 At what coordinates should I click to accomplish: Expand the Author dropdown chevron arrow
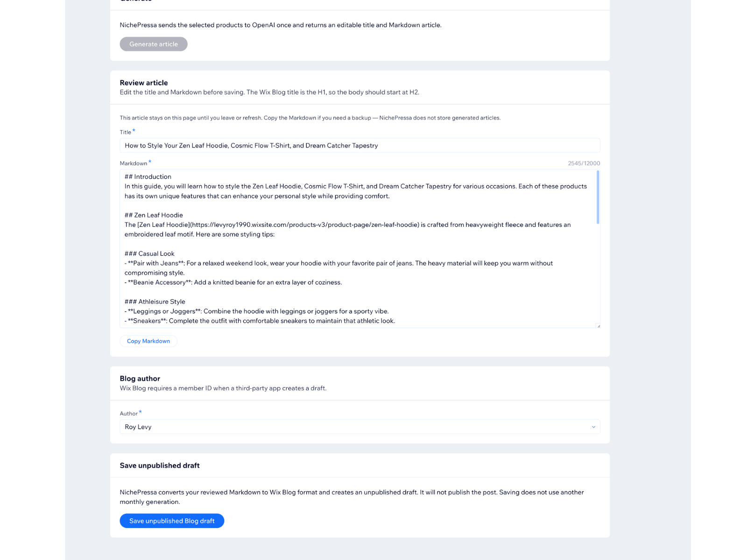pyautogui.click(x=593, y=427)
